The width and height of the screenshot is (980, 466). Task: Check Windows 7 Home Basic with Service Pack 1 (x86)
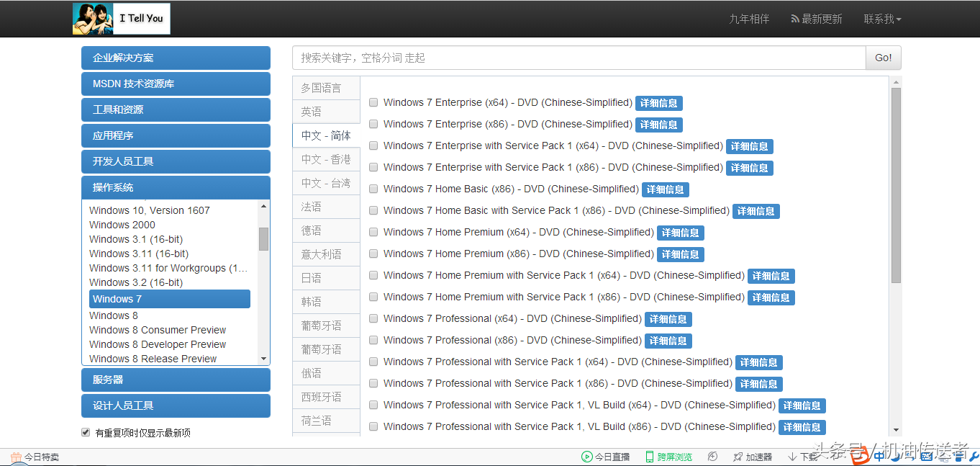tap(373, 211)
